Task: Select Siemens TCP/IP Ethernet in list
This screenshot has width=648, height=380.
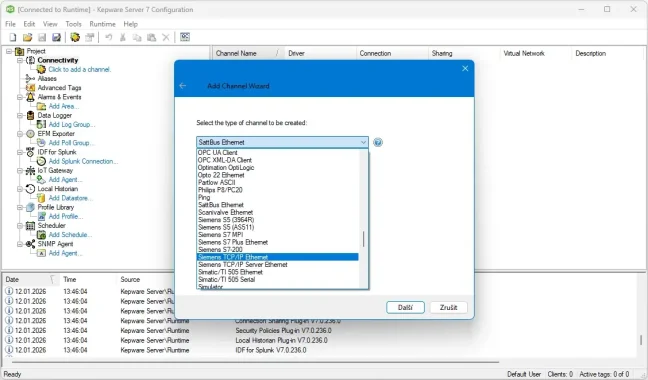Action: 277,257
